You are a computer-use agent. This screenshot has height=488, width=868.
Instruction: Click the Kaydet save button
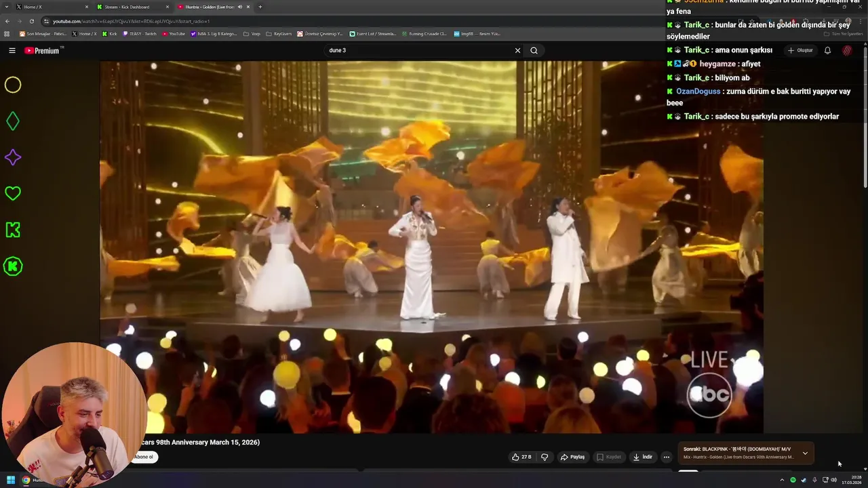609,457
